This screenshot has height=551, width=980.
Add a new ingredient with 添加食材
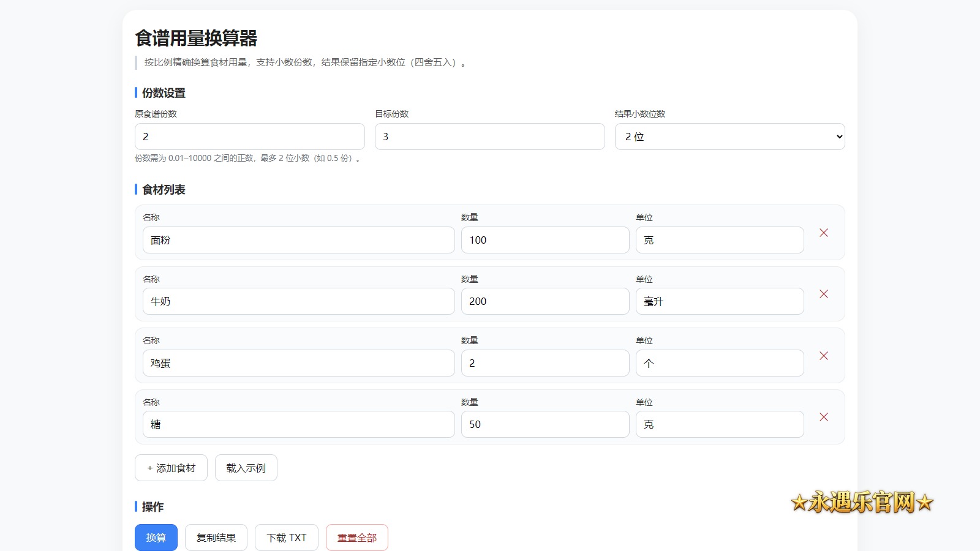[x=171, y=468]
